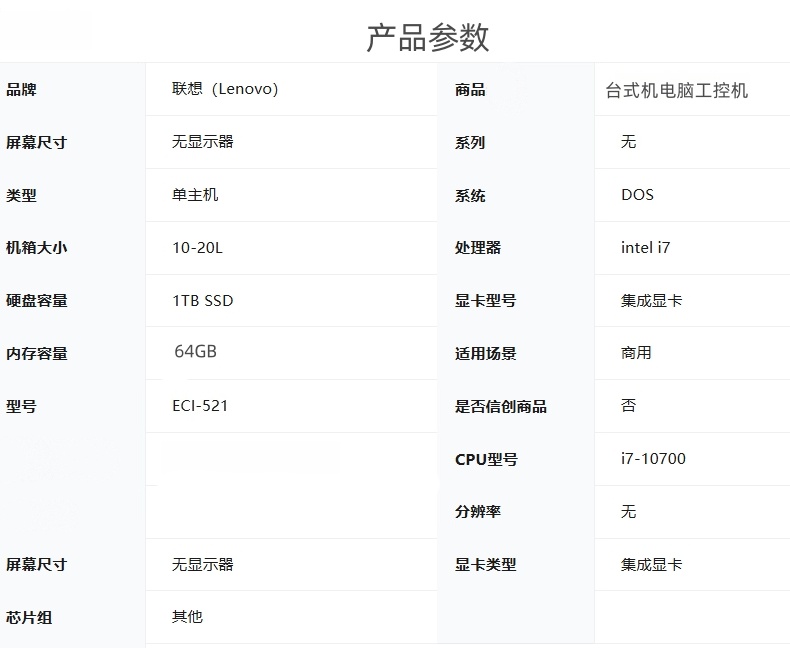The height and width of the screenshot is (648, 790).
Task: Select the 芯片组 label
Action: click(x=29, y=618)
